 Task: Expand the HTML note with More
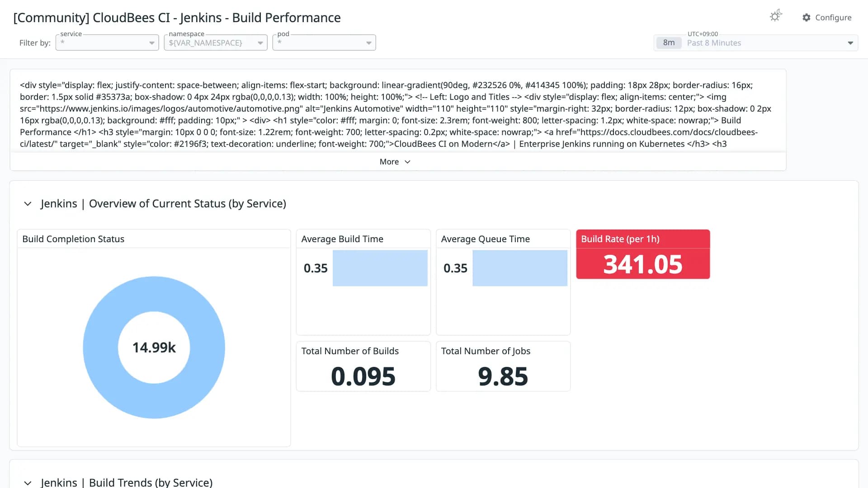pos(395,162)
